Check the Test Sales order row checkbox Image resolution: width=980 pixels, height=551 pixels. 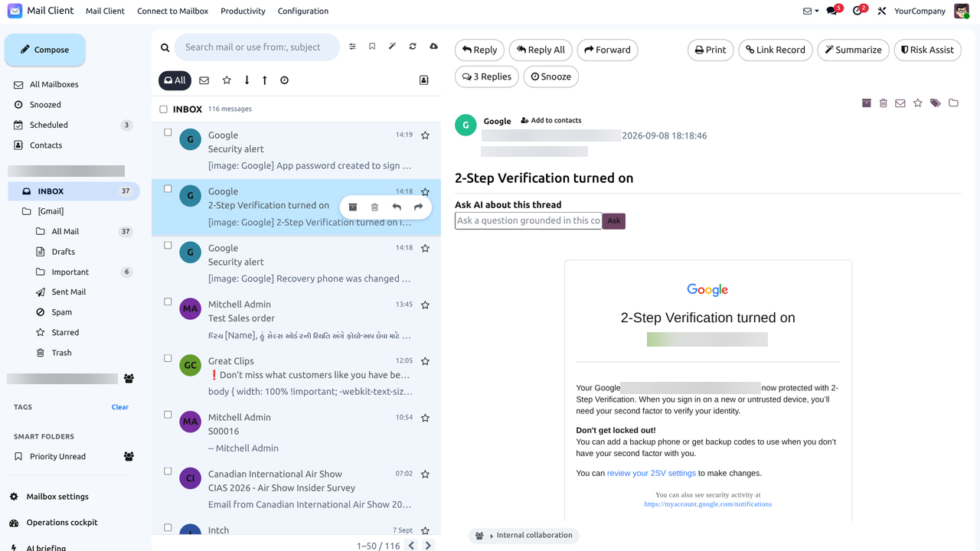click(168, 302)
